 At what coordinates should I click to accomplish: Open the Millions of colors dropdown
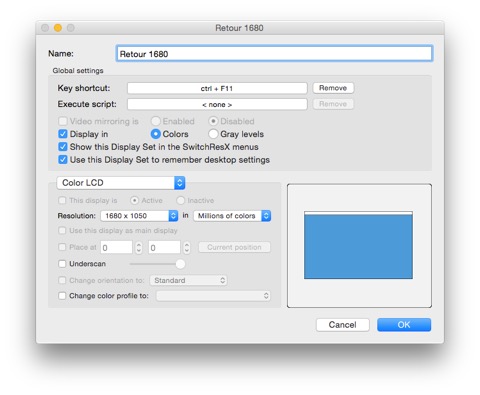click(x=232, y=216)
